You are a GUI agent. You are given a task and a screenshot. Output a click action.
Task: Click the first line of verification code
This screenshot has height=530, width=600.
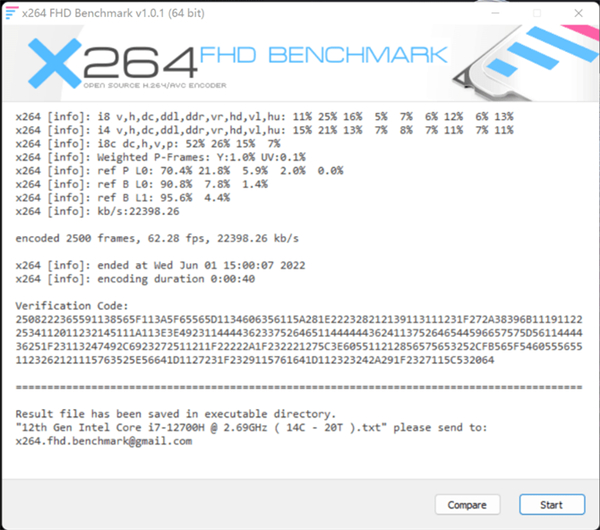299,320
